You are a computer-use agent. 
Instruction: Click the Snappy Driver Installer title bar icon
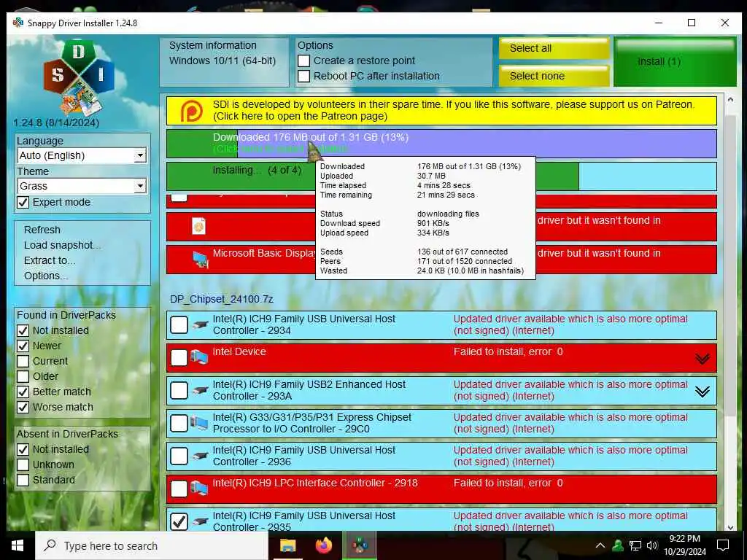tap(18, 23)
